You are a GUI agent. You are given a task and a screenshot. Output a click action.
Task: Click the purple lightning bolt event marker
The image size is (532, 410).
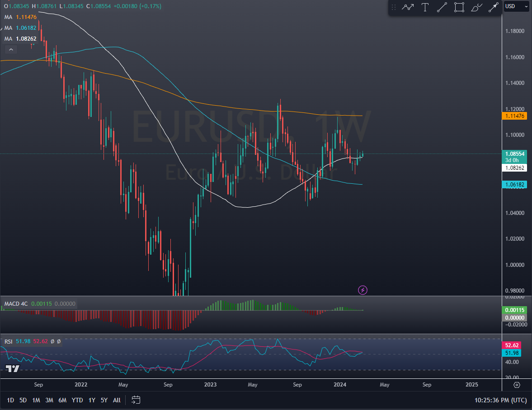pos(363,290)
